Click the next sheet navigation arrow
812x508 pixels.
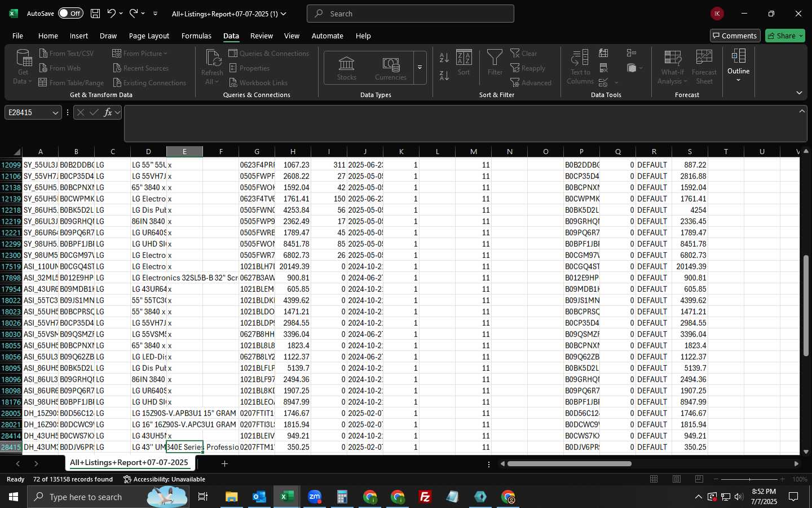(x=36, y=463)
